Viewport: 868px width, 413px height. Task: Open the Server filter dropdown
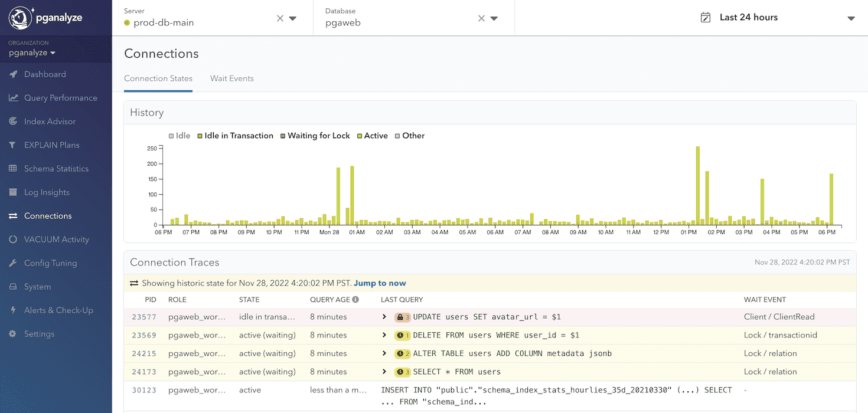click(291, 18)
